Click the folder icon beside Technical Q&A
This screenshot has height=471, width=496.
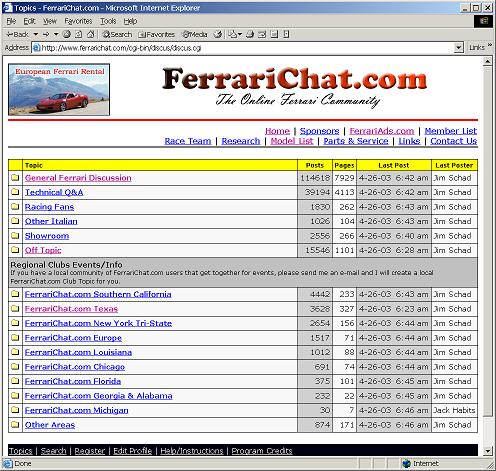15,192
